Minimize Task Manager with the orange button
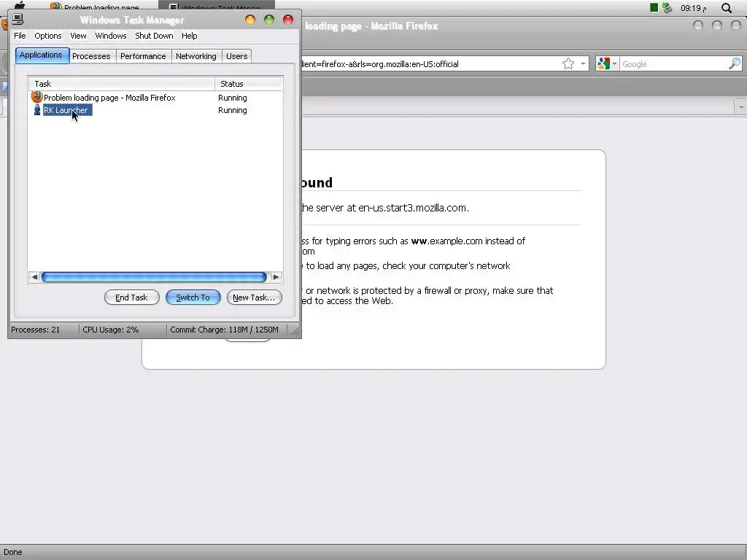This screenshot has width=747, height=560. (250, 20)
